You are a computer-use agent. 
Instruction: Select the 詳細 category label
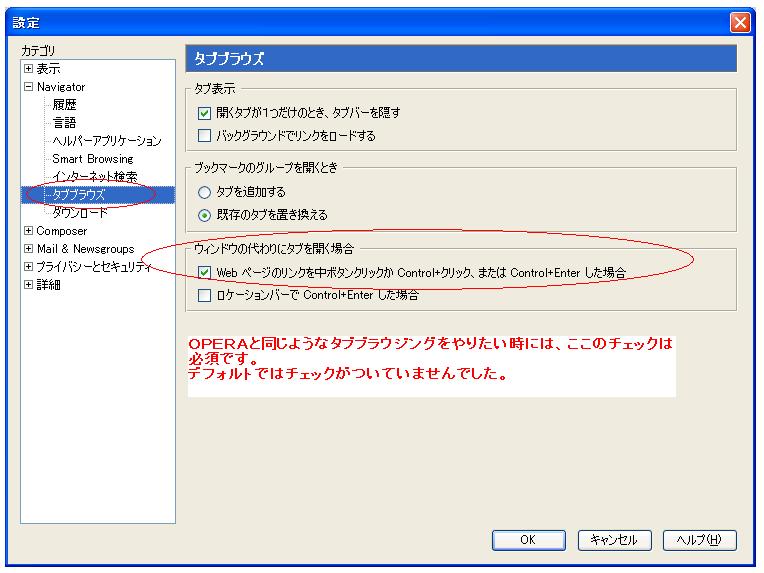click(48, 285)
